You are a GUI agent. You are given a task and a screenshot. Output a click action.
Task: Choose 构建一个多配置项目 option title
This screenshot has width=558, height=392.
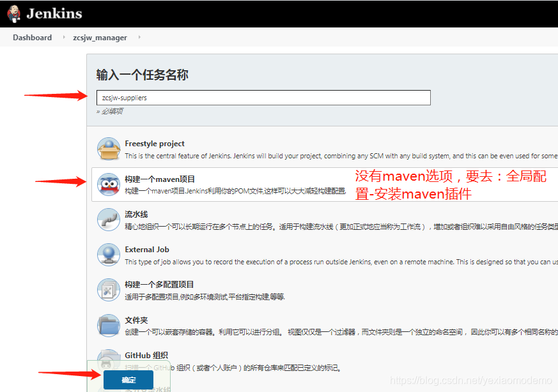[x=159, y=285]
